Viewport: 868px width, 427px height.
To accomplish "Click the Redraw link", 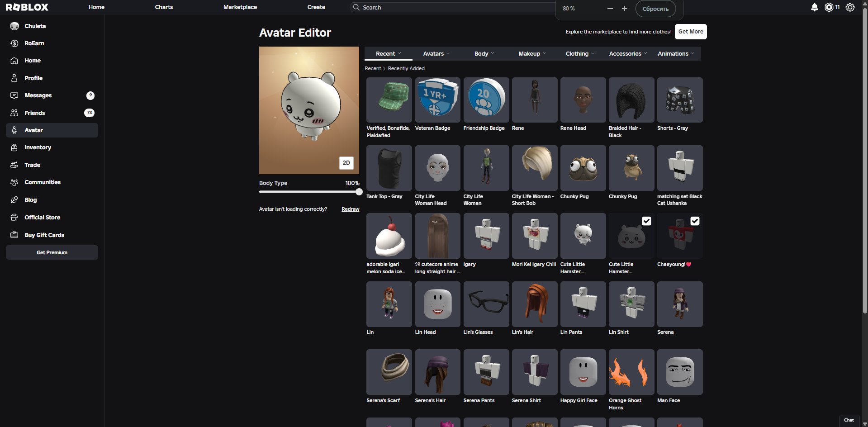I will point(351,209).
